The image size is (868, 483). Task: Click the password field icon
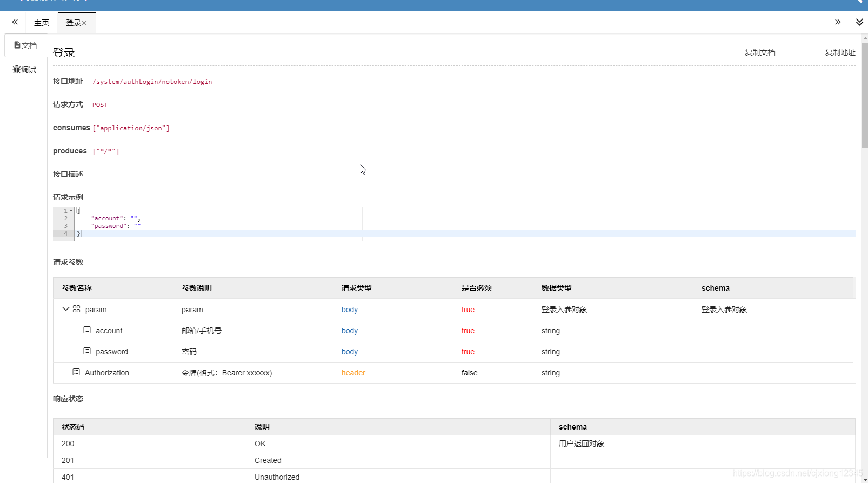[87, 351]
